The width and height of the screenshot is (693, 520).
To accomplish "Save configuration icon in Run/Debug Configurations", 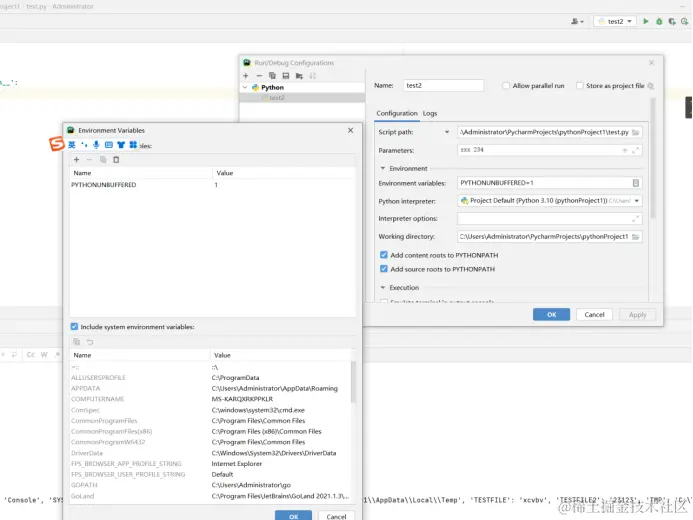I will [286, 76].
